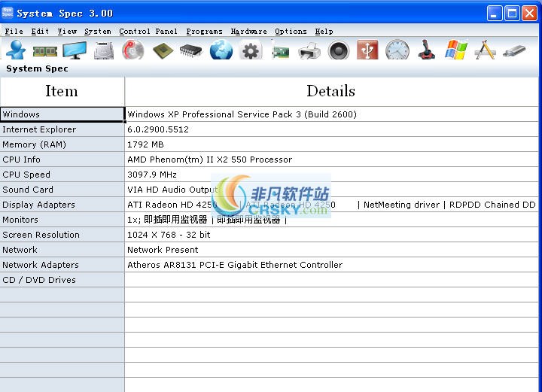542x392 pixels.
Task: Maximize the System Spec window
Action: click(512, 14)
